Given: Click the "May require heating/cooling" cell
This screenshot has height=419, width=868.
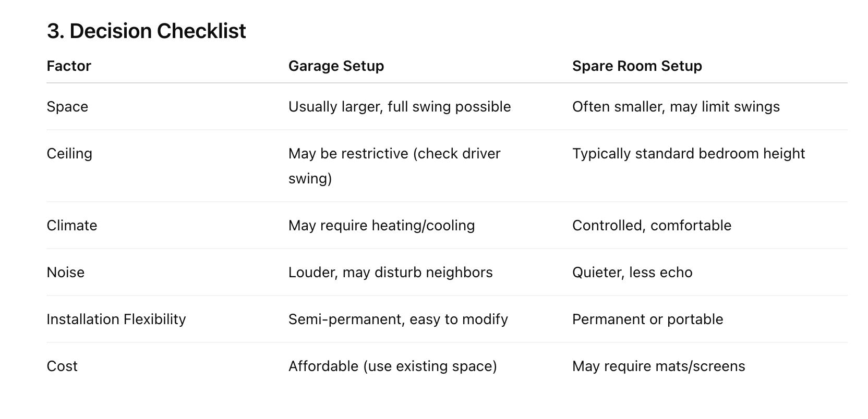Looking at the screenshot, I should point(381,226).
